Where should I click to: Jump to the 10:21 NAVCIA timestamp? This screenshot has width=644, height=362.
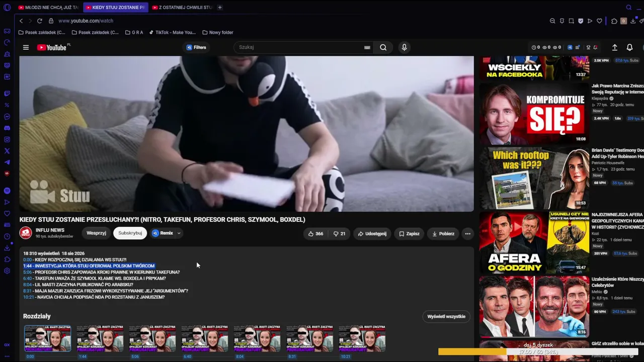tap(29, 297)
